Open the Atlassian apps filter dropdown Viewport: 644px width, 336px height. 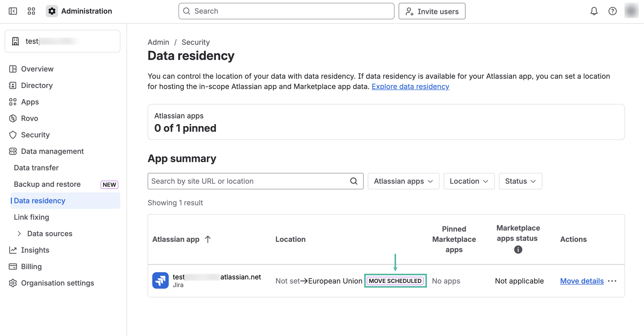coord(404,181)
